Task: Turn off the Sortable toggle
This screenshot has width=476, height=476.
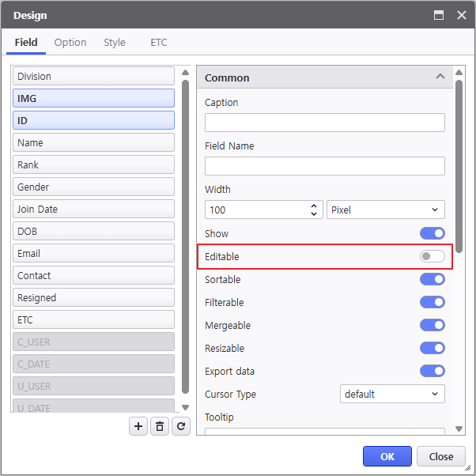Action: (x=432, y=279)
